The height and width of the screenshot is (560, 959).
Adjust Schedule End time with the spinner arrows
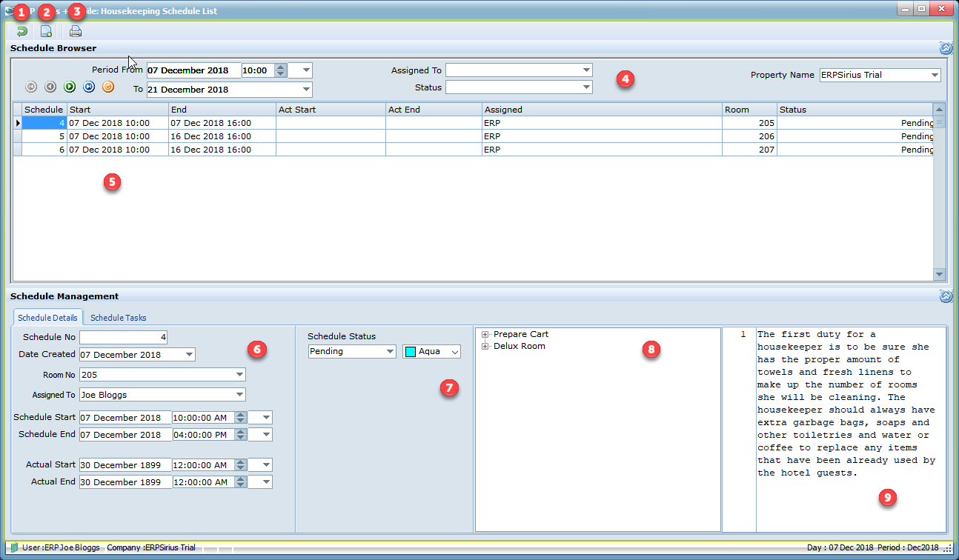click(x=240, y=434)
